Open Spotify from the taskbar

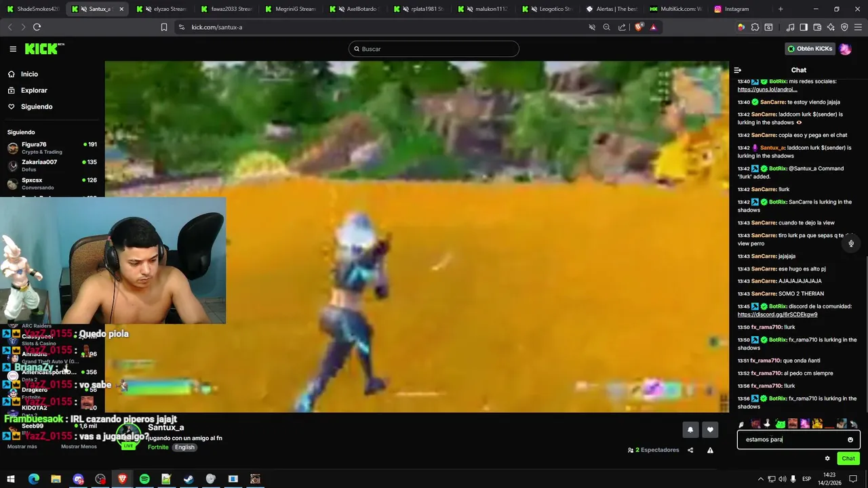click(x=144, y=479)
